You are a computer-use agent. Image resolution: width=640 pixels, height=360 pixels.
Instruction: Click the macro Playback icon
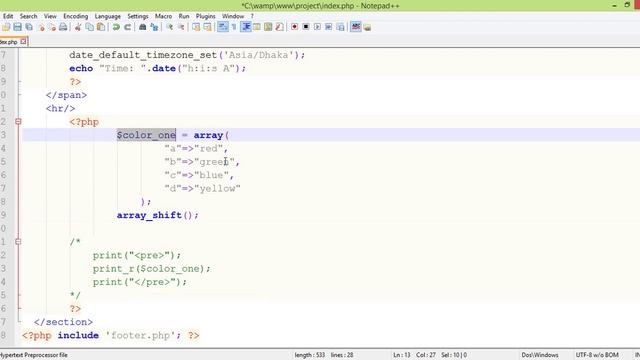(x=317, y=27)
